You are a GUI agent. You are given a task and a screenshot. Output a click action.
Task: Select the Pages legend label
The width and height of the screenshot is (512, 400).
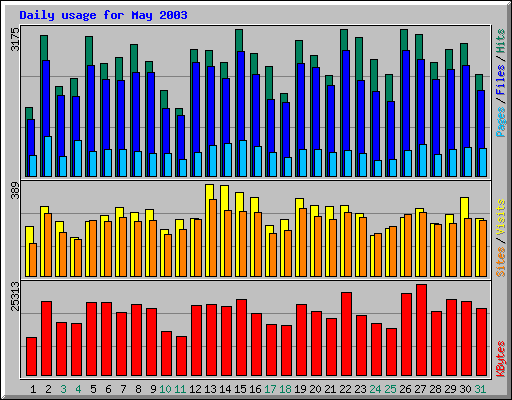(x=501, y=122)
